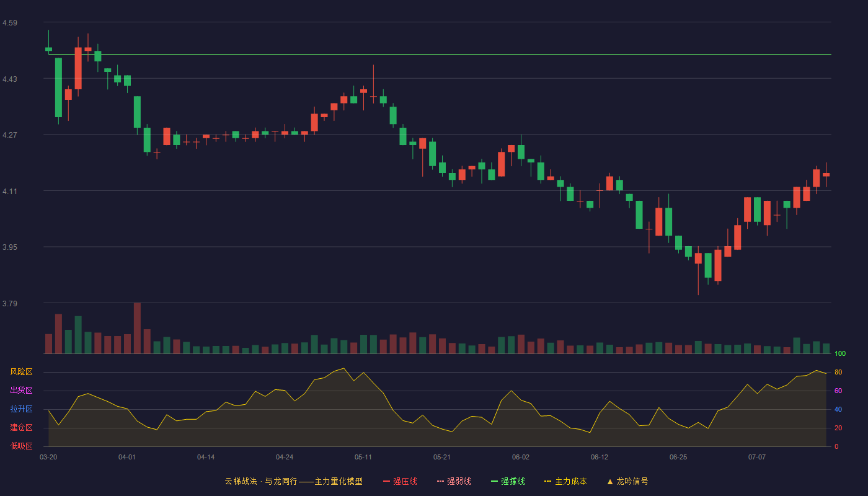
Task: Click the 拉升区 zone label
Action: click(x=22, y=409)
